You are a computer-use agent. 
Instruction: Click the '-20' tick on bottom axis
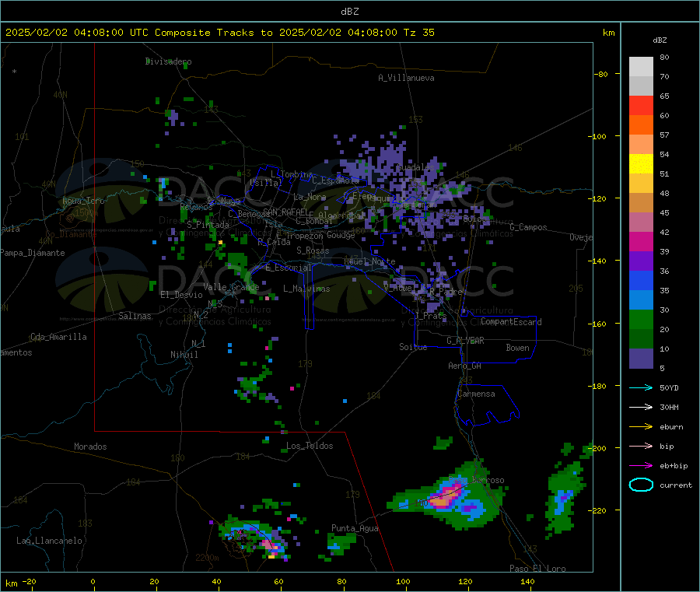30,581
